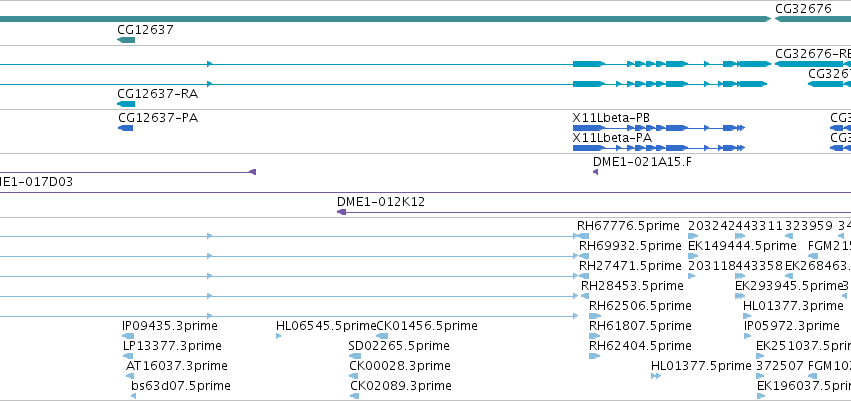Click the DME1-021A15.F purple arrow marker
This screenshot has height=401, width=851.
[595, 172]
